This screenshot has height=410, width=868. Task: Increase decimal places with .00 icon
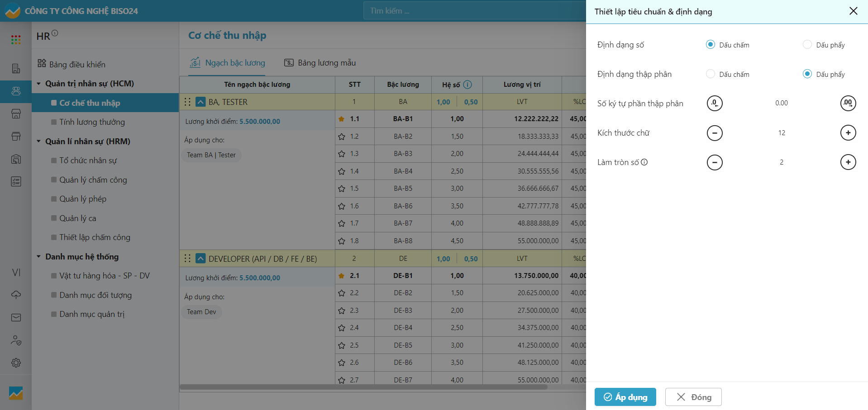tap(848, 104)
